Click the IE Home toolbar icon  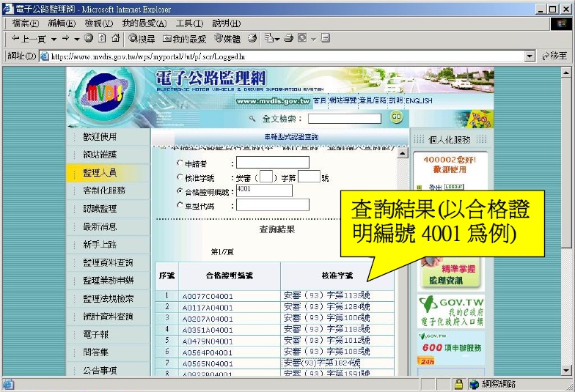115,38
